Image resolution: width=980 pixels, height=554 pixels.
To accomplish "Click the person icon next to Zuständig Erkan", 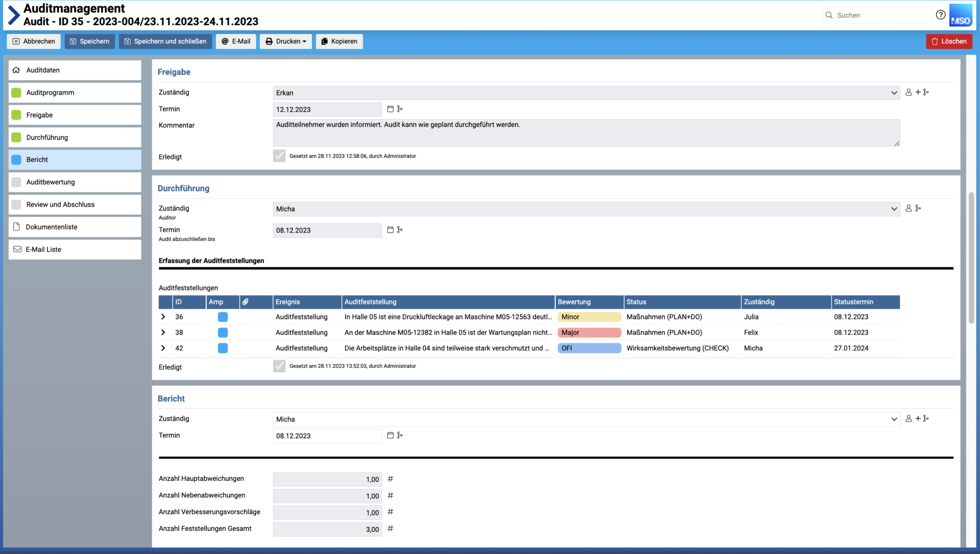I will [x=910, y=92].
